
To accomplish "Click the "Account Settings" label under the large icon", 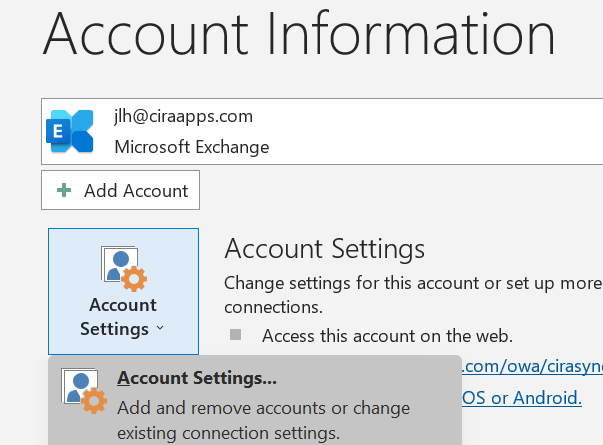I will coord(122,316).
